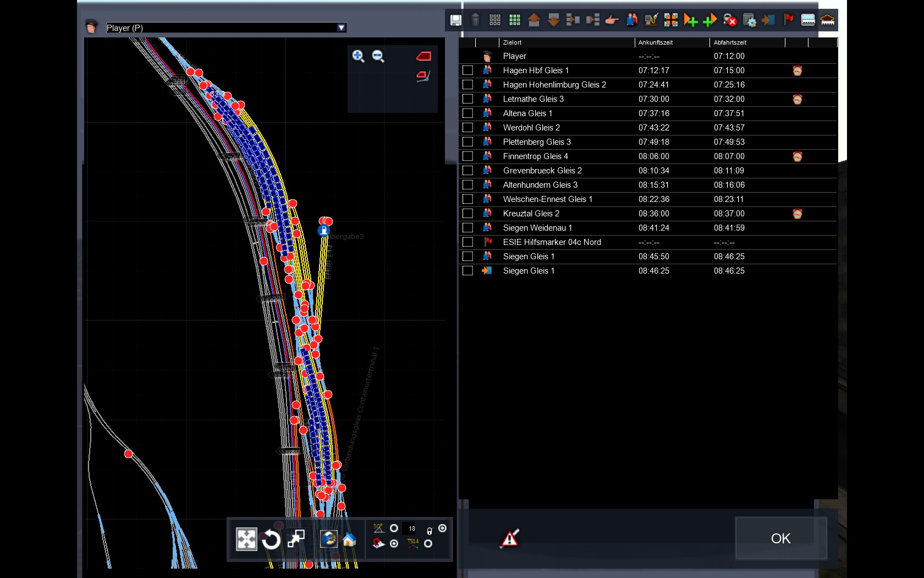Select the Kreuztal Gleis 2 checkbox

point(468,214)
